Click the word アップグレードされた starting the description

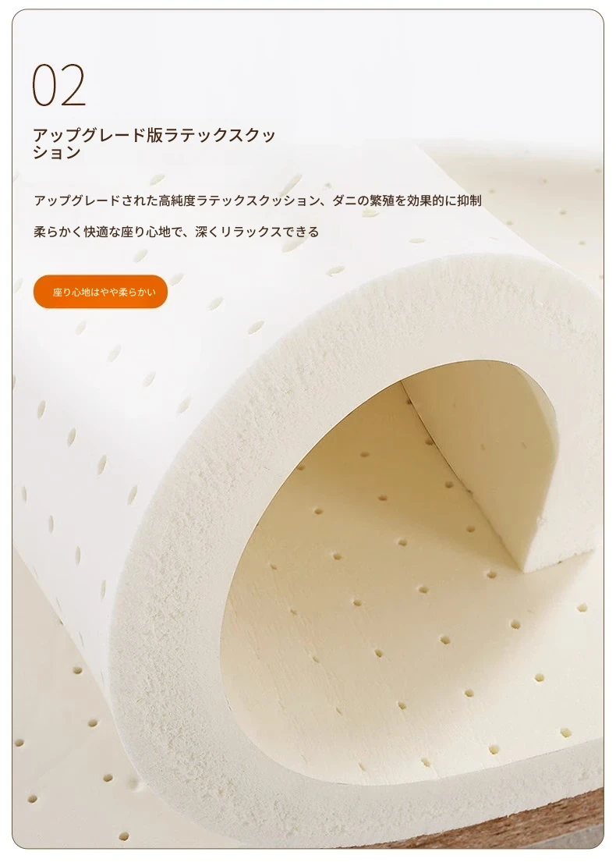click(95, 201)
